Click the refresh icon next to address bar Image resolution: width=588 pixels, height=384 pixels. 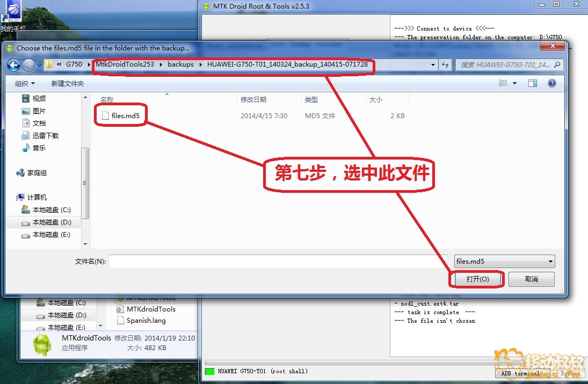click(445, 65)
